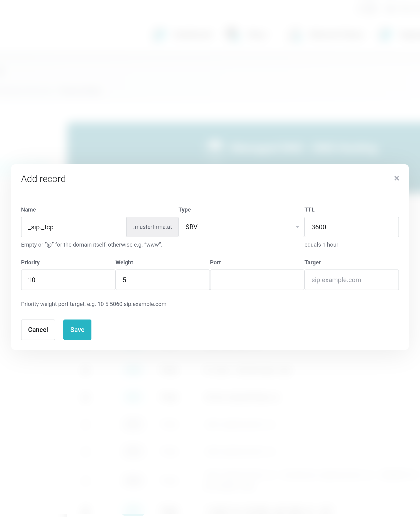Click the Target field with sip.example.com placeholder
Image resolution: width=420 pixels, height=517 pixels.
pos(351,280)
